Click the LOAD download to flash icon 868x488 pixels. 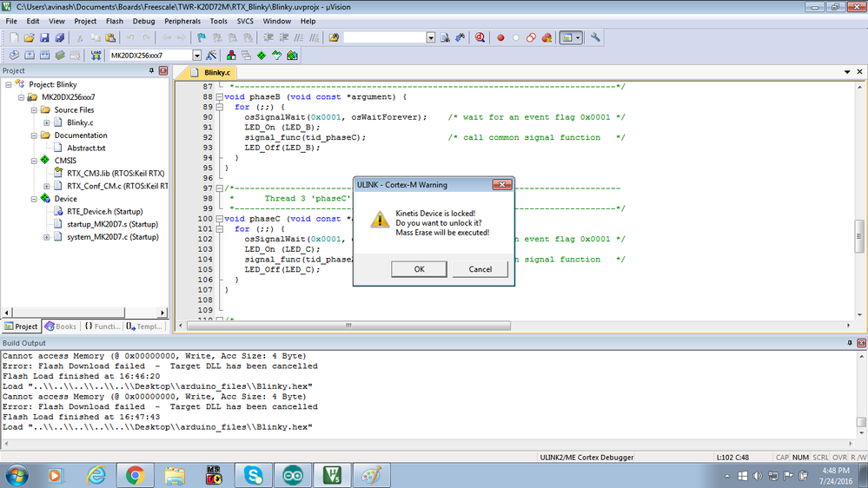tap(96, 56)
